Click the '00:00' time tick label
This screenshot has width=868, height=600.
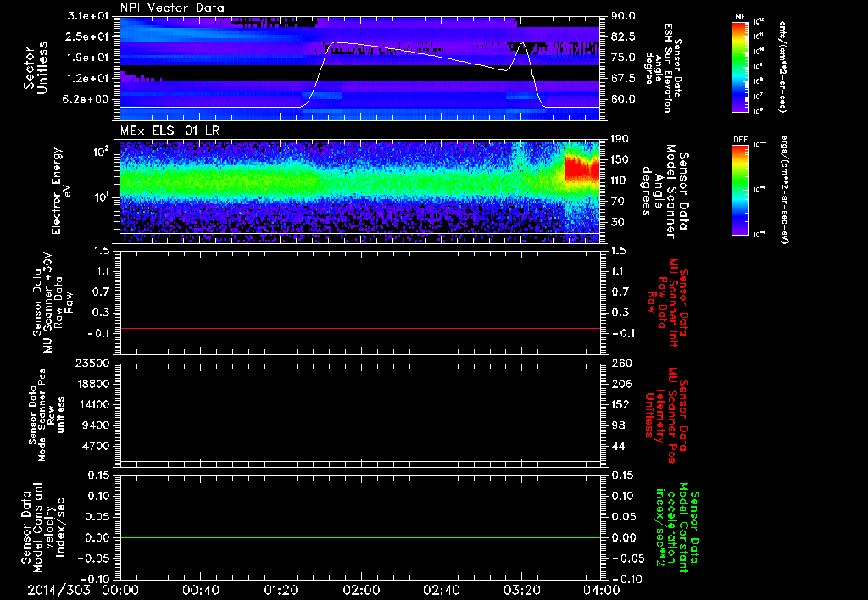pos(120,590)
